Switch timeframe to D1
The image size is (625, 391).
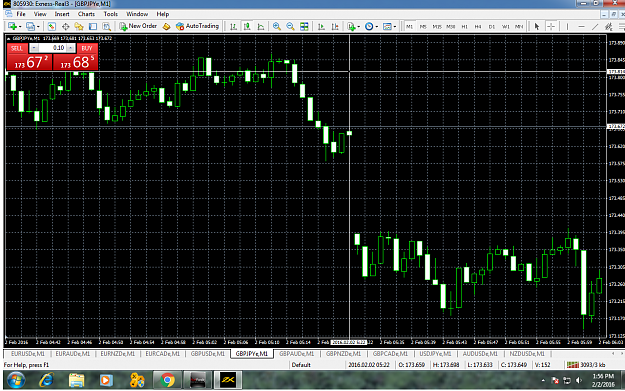pyautogui.click(x=492, y=27)
